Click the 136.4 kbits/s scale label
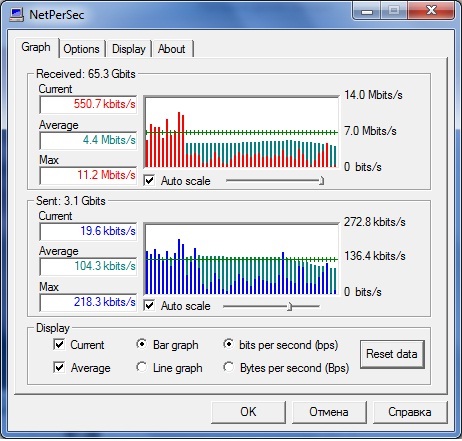 pyautogui.click(x=375, y=256)
